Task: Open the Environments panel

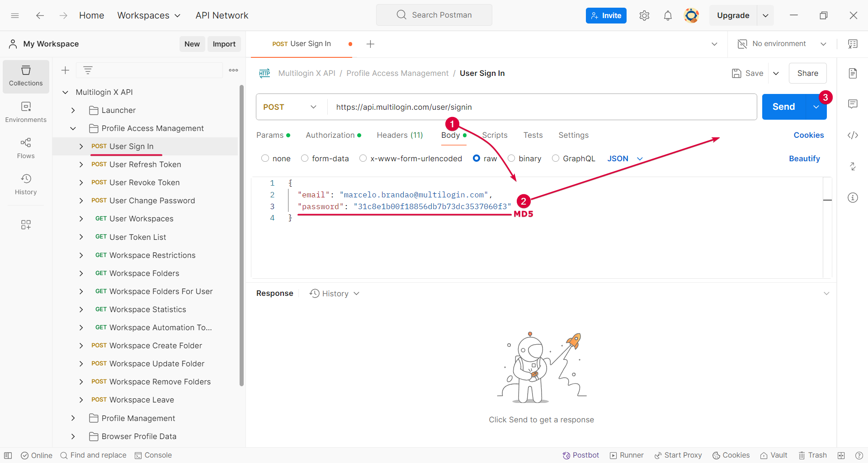Action: (25, 112)
